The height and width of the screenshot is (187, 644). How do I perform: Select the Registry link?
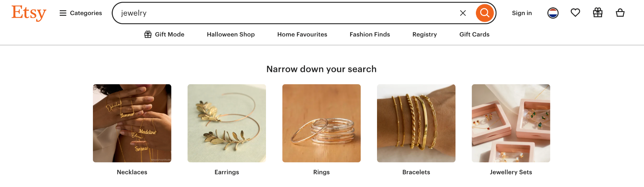point(425,34)
